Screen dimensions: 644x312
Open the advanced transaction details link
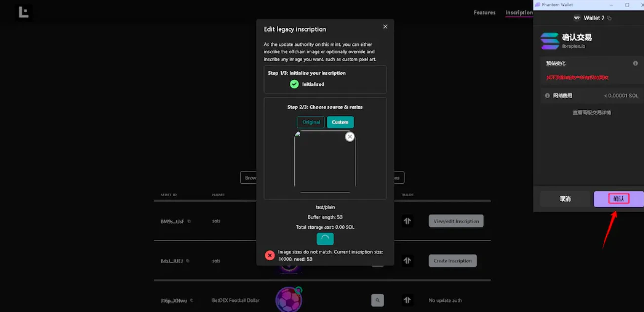click(x=592, y=113)
